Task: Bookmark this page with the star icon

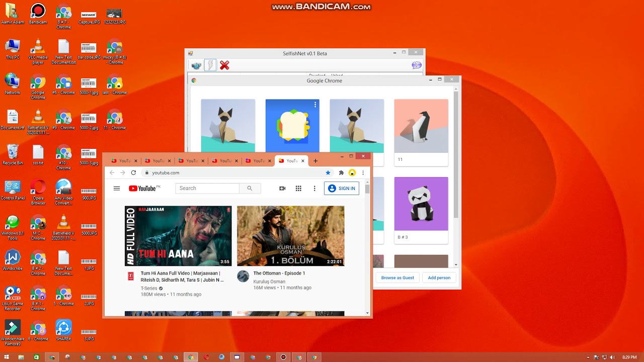Action: (328, 172)
